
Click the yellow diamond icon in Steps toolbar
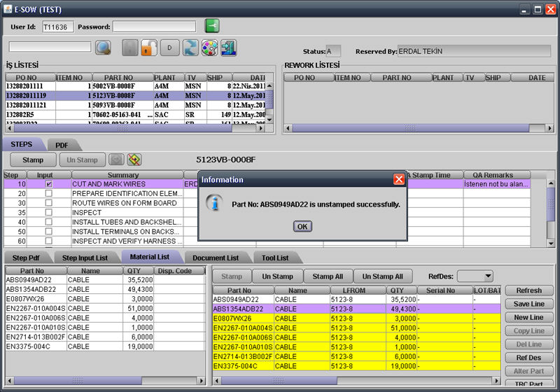(134, 160)
